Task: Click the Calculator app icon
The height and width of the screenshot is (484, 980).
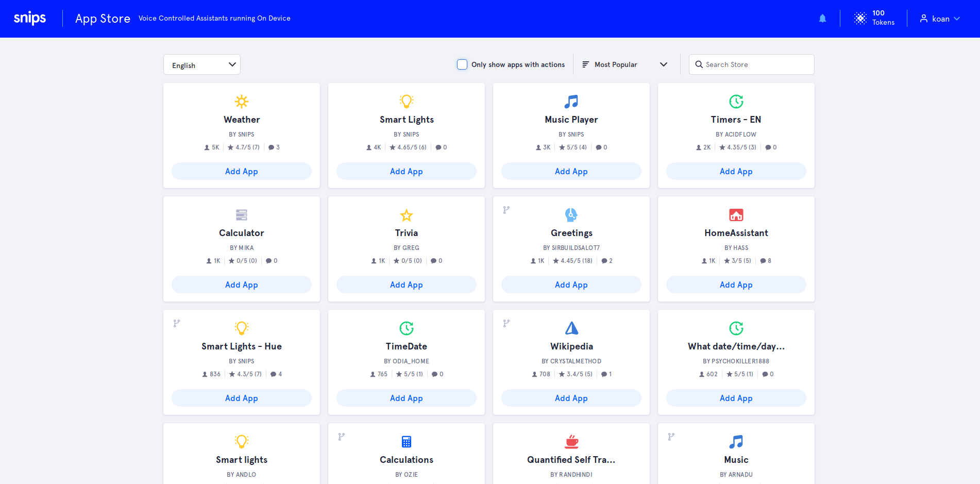Action: coord(242,214)
